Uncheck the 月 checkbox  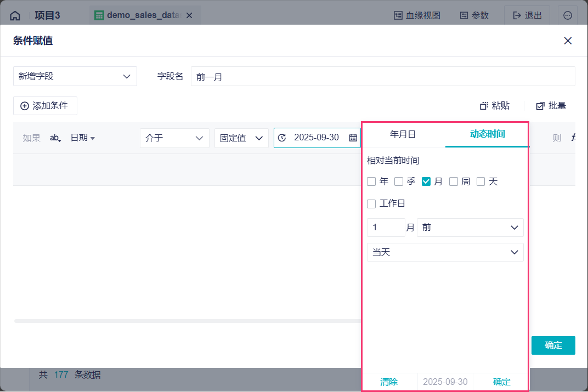point(426,181)
